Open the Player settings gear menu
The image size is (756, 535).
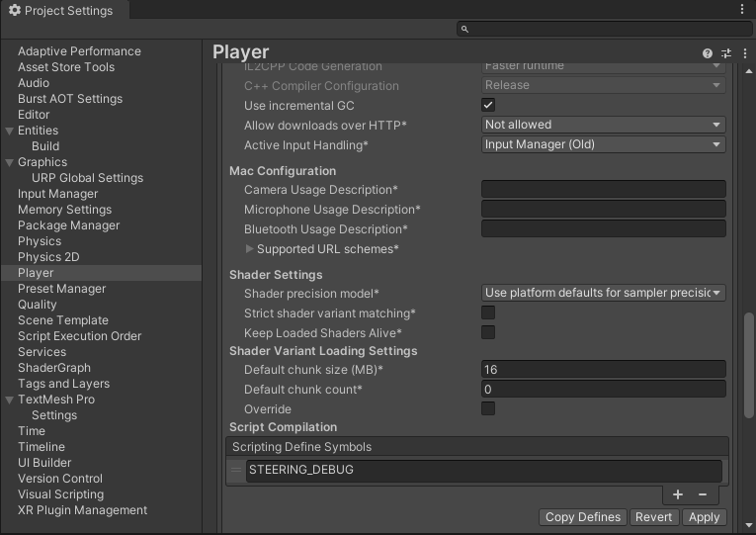coord(743,53)
